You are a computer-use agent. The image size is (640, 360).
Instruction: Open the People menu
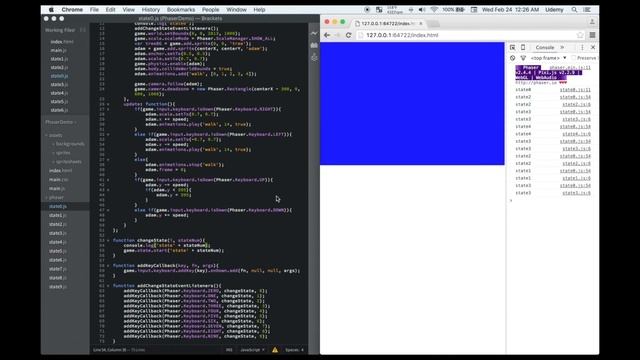pyautogui.click(x=211, y=9)
